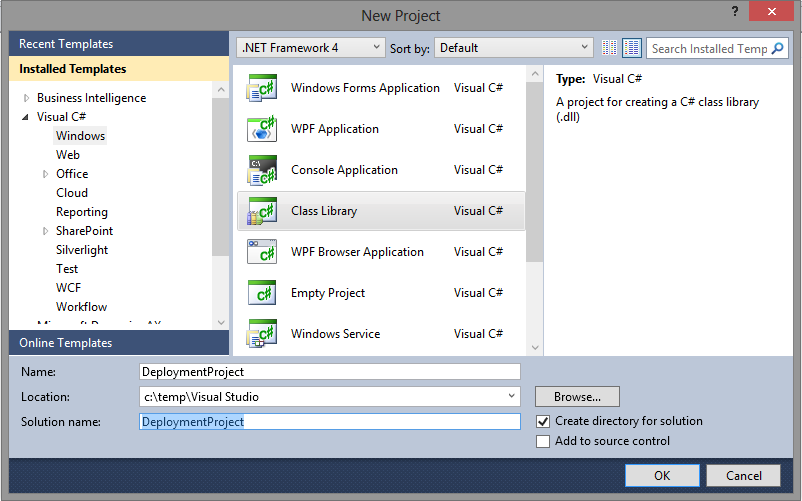
Task: Click the 'Console Application' template name
Action: 344,170
